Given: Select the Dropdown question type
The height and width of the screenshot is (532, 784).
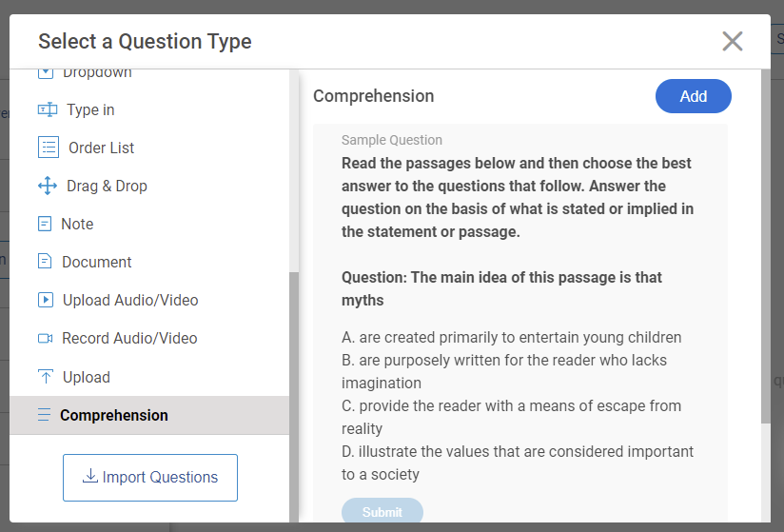Looking at the screenshot, I should [96, 73].
